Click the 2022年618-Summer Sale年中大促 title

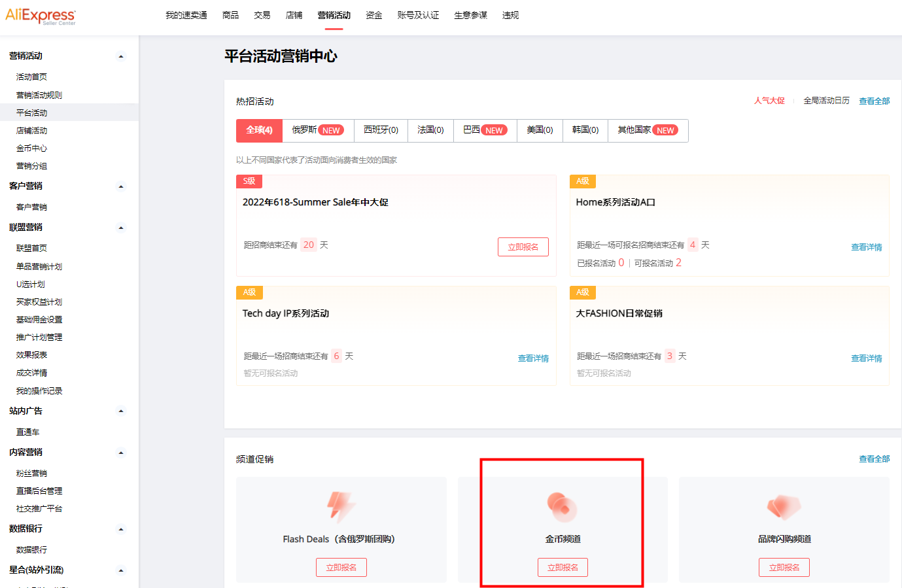(x=315, y=202)
